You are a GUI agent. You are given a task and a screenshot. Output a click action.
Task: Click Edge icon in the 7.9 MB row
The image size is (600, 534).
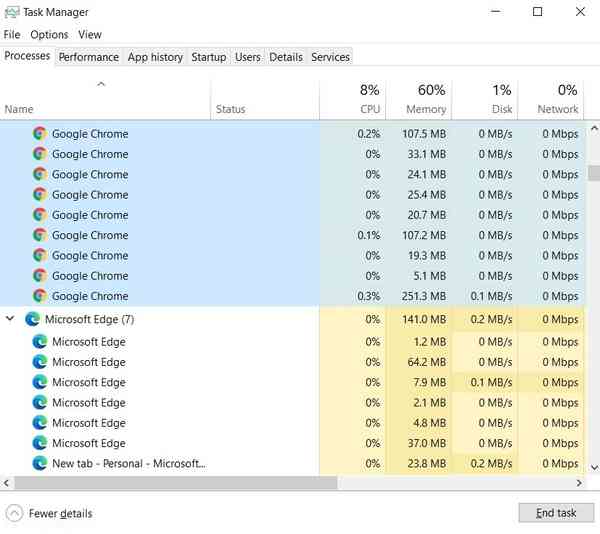[40, 382]
